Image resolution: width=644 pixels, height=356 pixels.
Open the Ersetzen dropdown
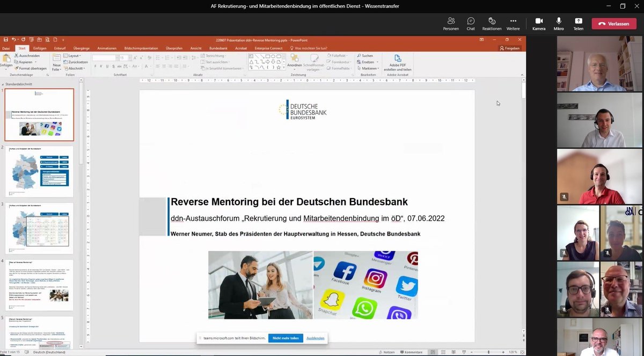368,62
